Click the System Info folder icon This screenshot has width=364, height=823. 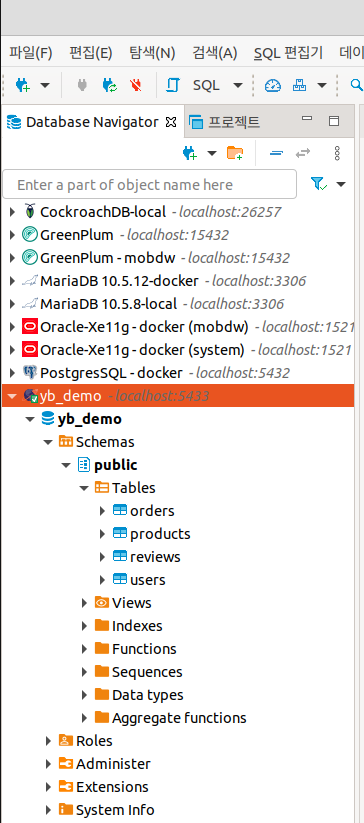point(66,810)
